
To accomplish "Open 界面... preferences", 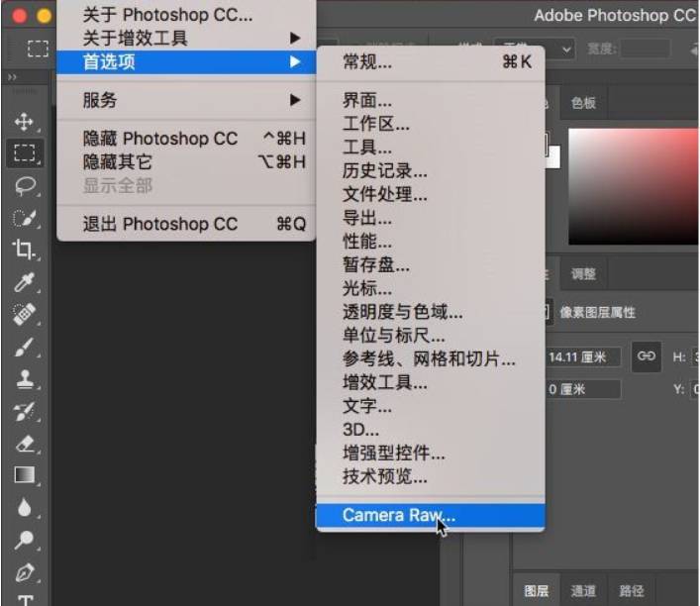I will coord(431,100).
